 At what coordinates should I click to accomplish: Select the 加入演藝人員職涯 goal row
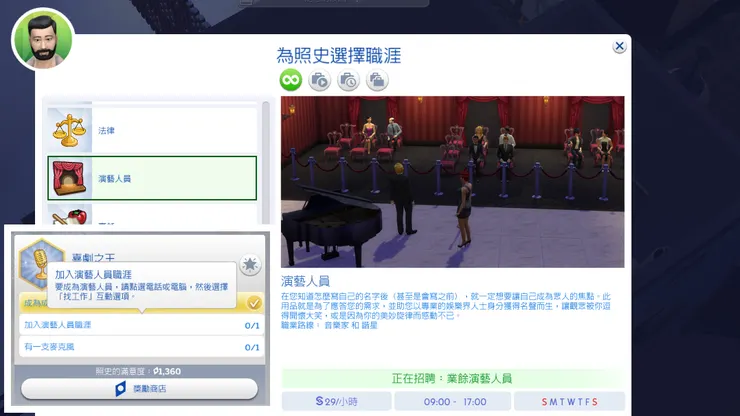142,325
